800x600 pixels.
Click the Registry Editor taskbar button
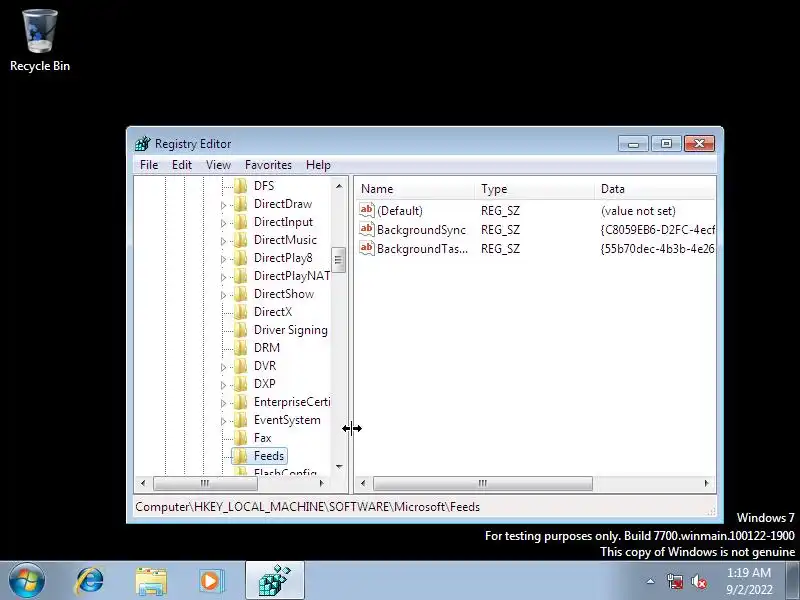(x=275, y=581)
